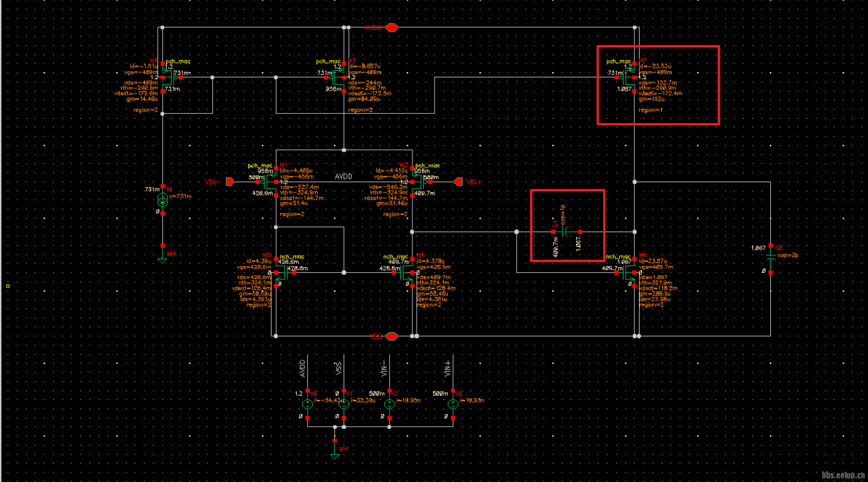
Task: Click the i=32.39u current label at V1
Action: 362,400
